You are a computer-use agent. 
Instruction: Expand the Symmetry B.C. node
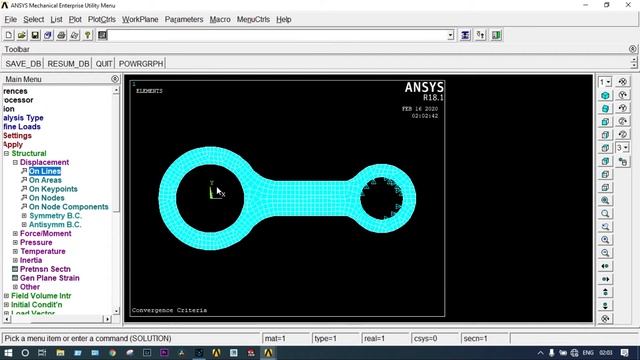coord(24,216)
